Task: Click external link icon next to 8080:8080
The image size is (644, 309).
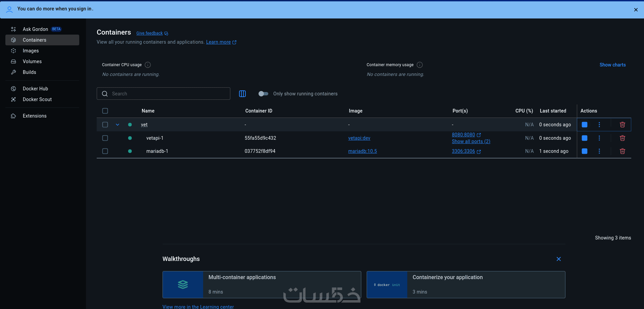Action: click(479, 135)
